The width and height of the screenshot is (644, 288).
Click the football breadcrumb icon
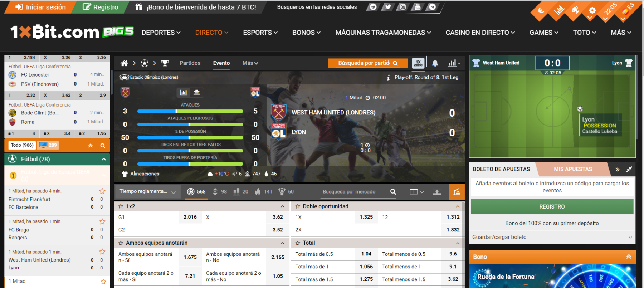[145, 63]
